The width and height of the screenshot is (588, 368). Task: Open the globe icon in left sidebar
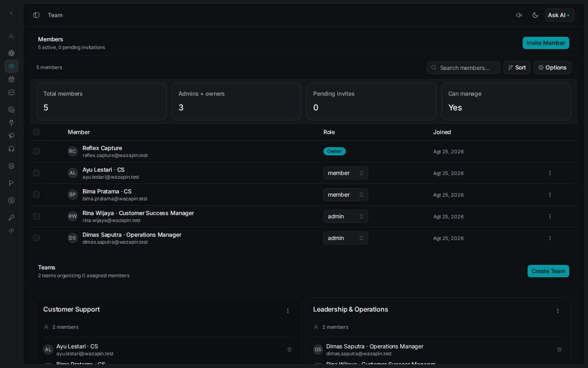[x=11, y=53]
